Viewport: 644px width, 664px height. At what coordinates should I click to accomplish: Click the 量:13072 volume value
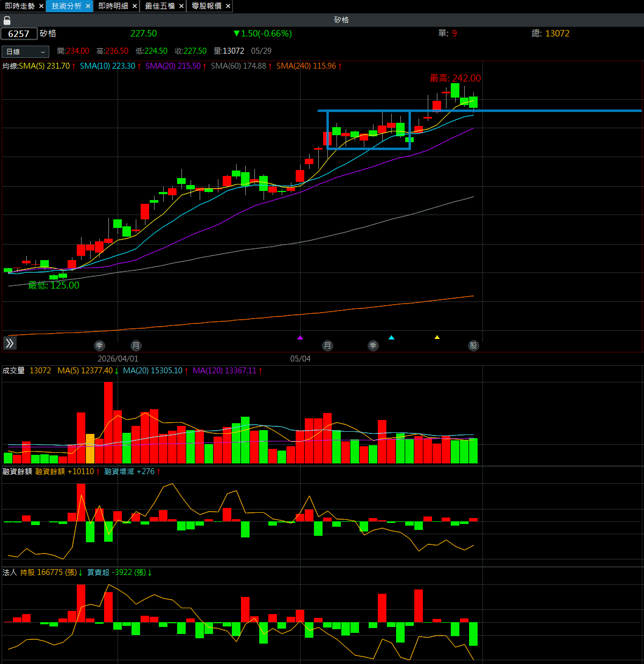tap(229, 51)
